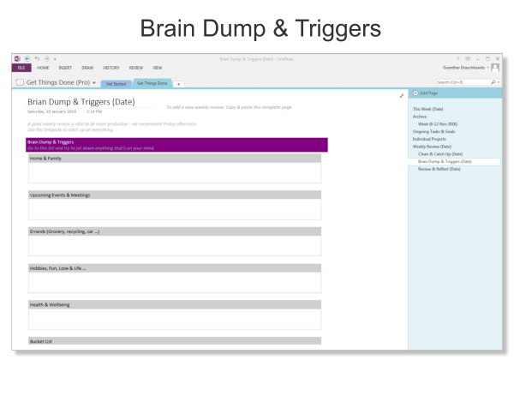Create a new section with the plus tab
Viewport: 514px width, 420px height.
coord(178,83)
